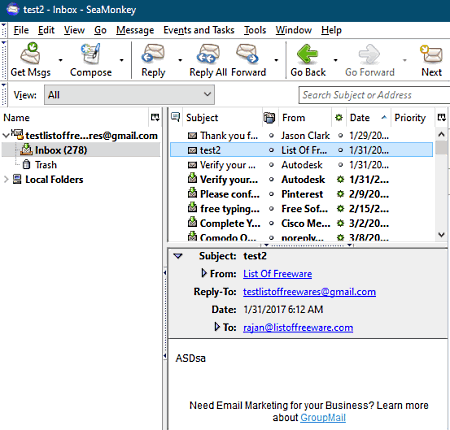Open the View filter dropdown showing All

129,95
